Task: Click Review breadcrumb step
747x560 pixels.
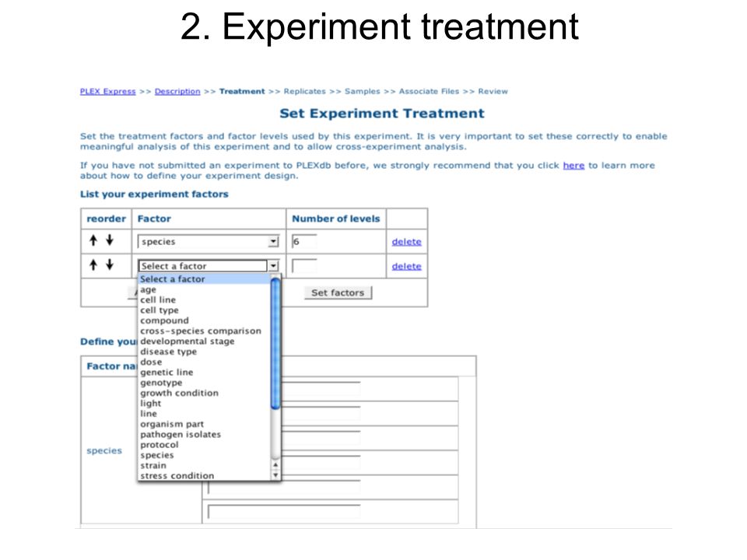Action: (x=493, y=92)
